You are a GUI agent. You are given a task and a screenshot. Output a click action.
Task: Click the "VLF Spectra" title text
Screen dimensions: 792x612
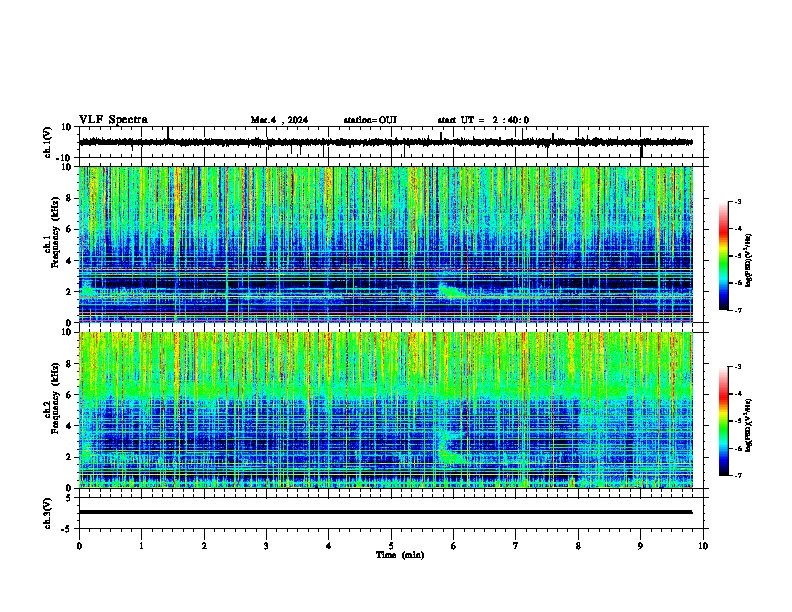point(113,120)
